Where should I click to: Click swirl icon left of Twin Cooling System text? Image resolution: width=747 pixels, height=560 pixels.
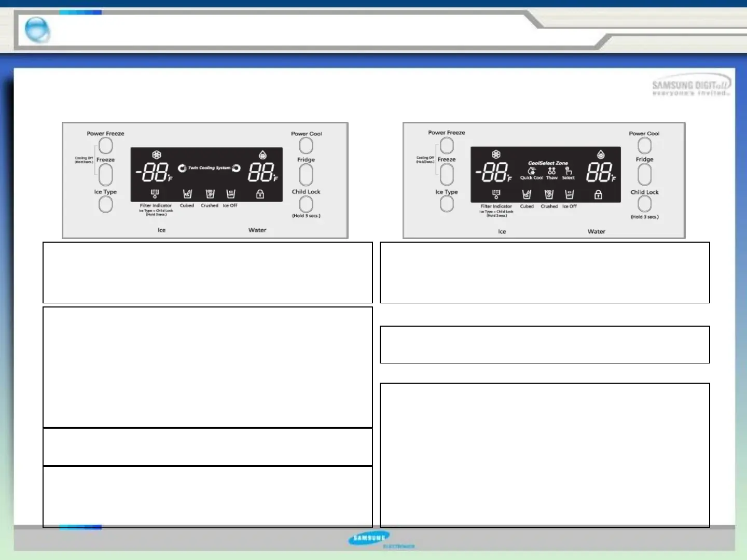coord(182,168)
